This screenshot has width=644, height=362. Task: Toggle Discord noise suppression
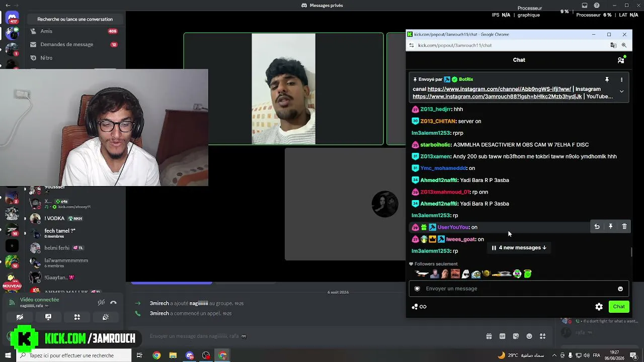pyautogui.click(x=101, y=302)
